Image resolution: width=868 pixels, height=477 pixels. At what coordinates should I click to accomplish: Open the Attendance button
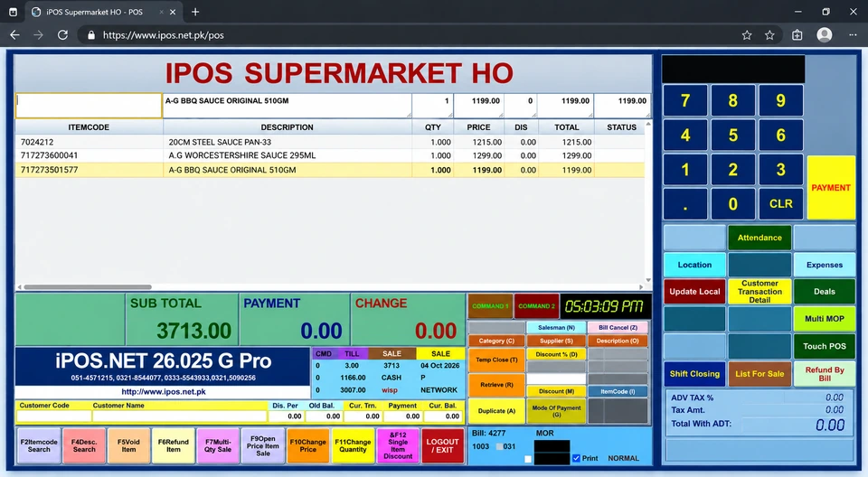[759, 238]
